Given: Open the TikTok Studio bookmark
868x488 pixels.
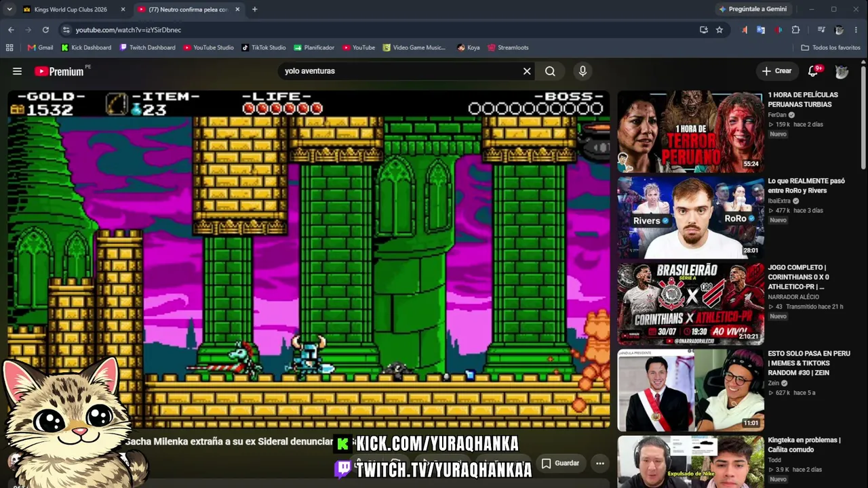Looking at the screenshot, I should [263, 47].
